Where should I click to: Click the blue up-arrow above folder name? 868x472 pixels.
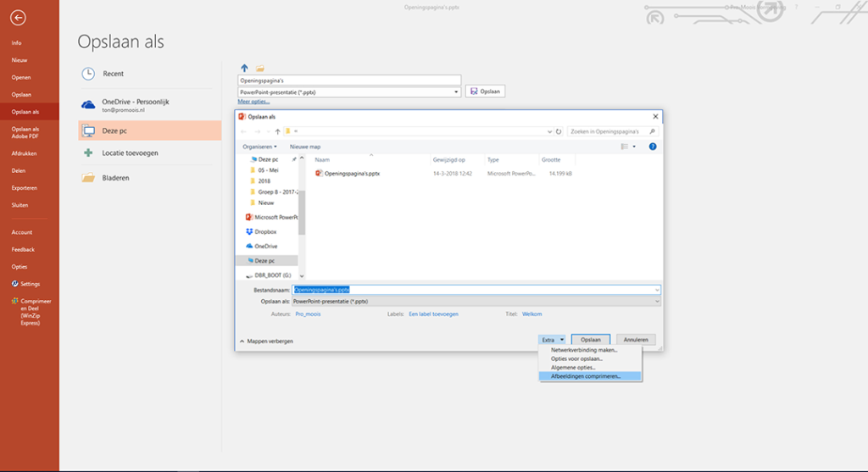[244, 68]
